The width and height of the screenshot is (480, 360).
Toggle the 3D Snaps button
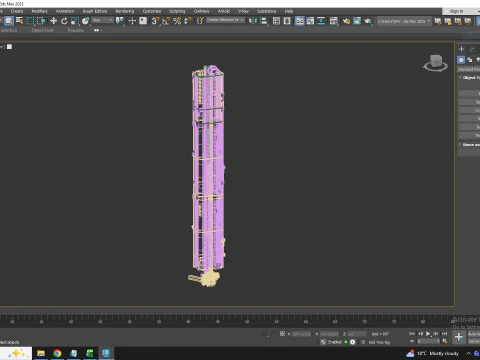coord(155,21)
